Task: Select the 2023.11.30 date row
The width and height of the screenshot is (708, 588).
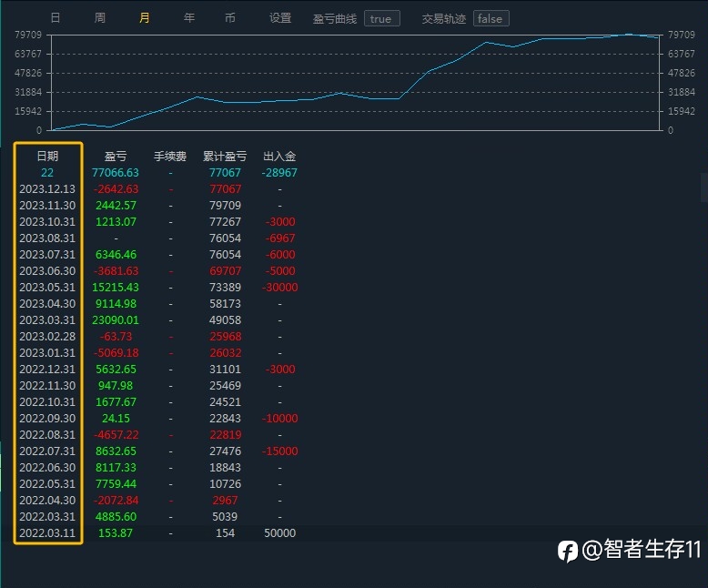Action: (47, 206)
